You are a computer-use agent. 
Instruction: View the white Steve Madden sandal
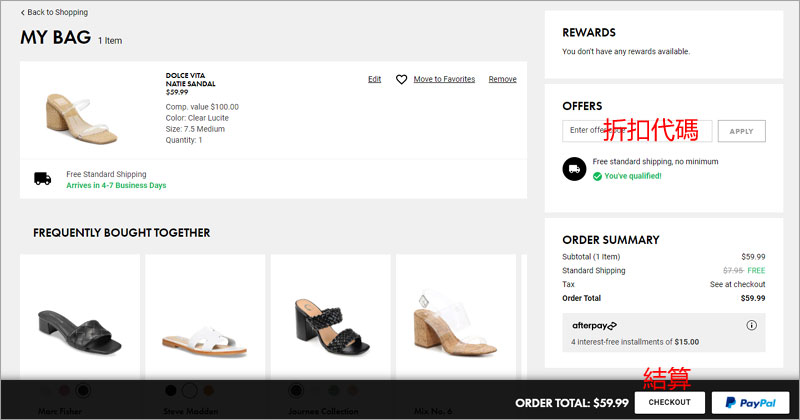coord(205,318)
